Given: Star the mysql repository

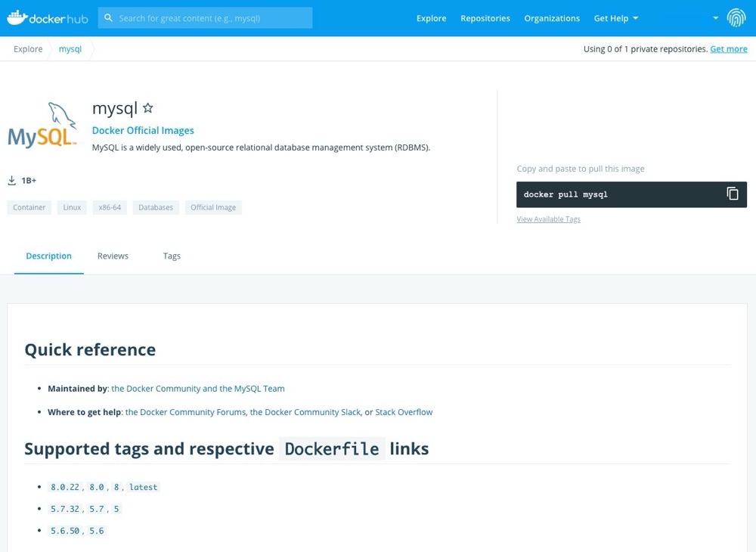Looking at the screenshot, I should (148, 108).
